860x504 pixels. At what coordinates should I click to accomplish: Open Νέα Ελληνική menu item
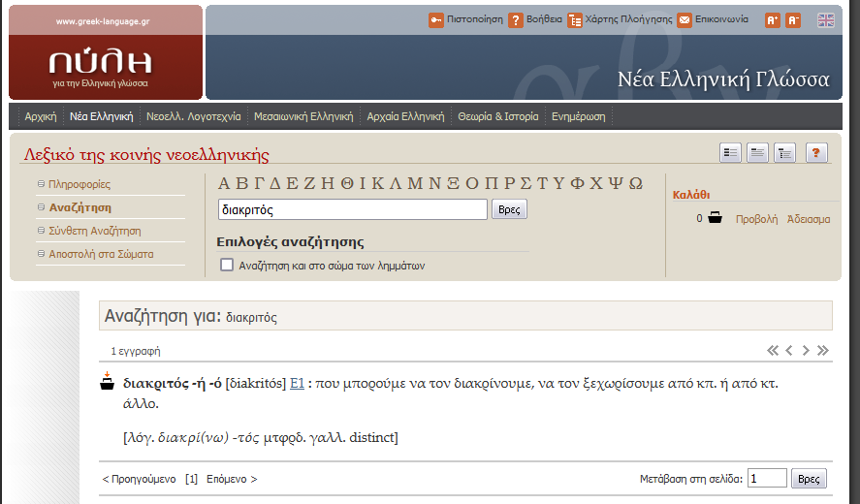102,117
